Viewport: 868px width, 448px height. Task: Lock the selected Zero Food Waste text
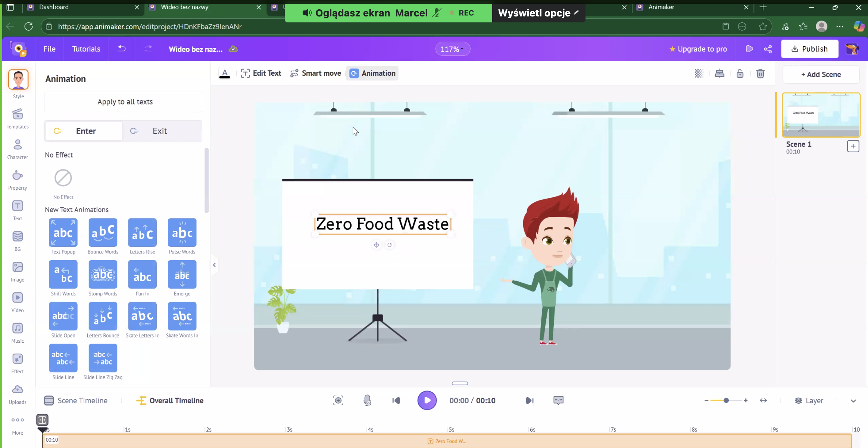click(x=740, y=73)
